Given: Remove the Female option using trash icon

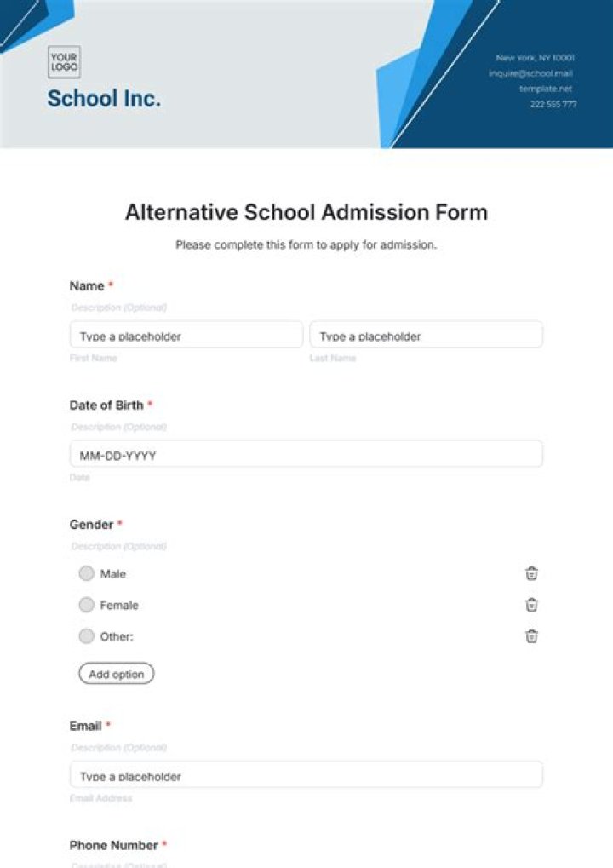Looking at the screenshot, I should coord(531,605).
